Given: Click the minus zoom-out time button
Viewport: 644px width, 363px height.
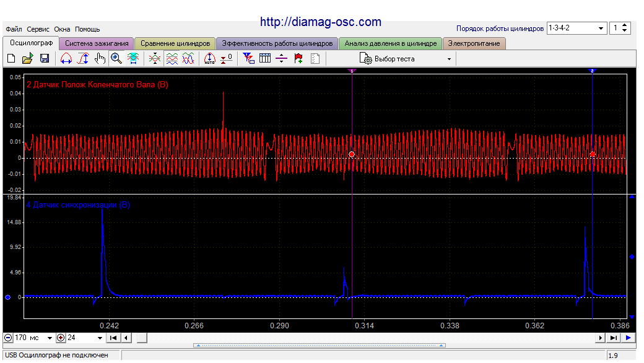Looking at the screenshot, I should coord(8,338).
